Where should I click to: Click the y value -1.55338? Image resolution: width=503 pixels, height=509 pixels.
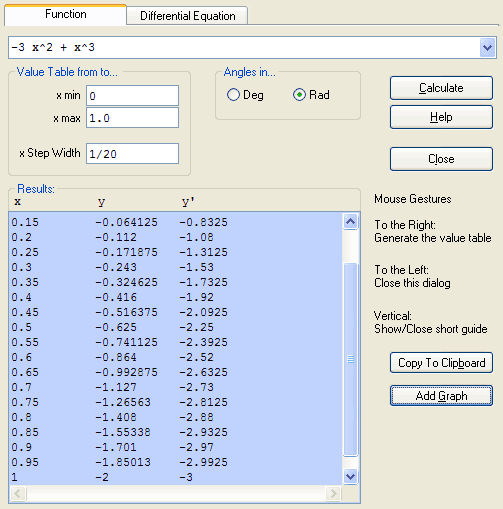click(x=123, y=432)
